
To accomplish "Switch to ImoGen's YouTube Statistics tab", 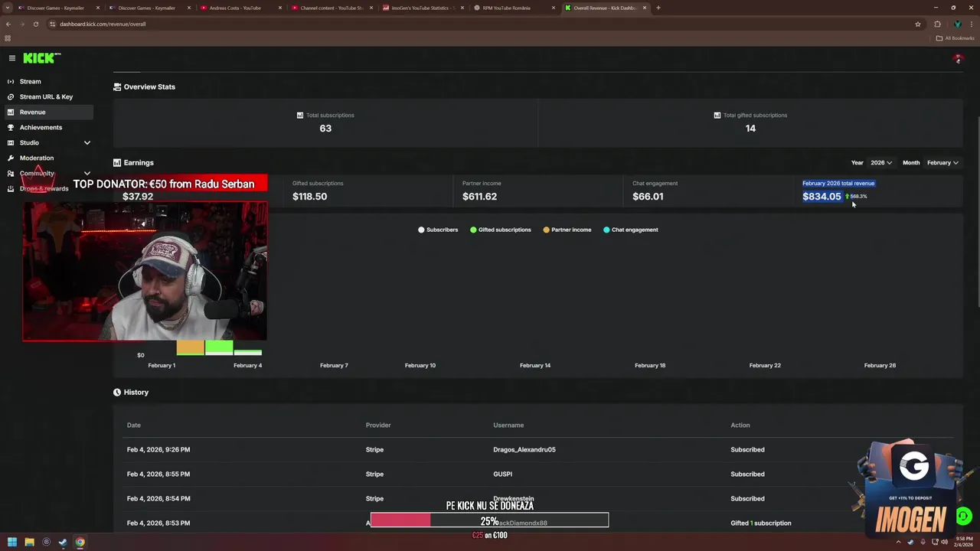I will (x=423, y=8).
